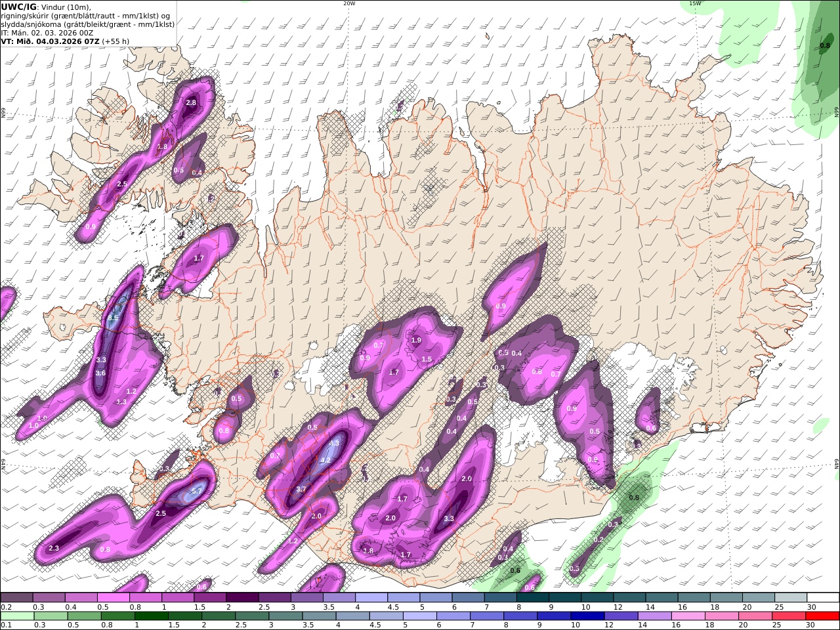840x630 pixels.
Task: Click the bright red rain swatch labeled 30
Action: pyautogui.click(x=822, y=616)
